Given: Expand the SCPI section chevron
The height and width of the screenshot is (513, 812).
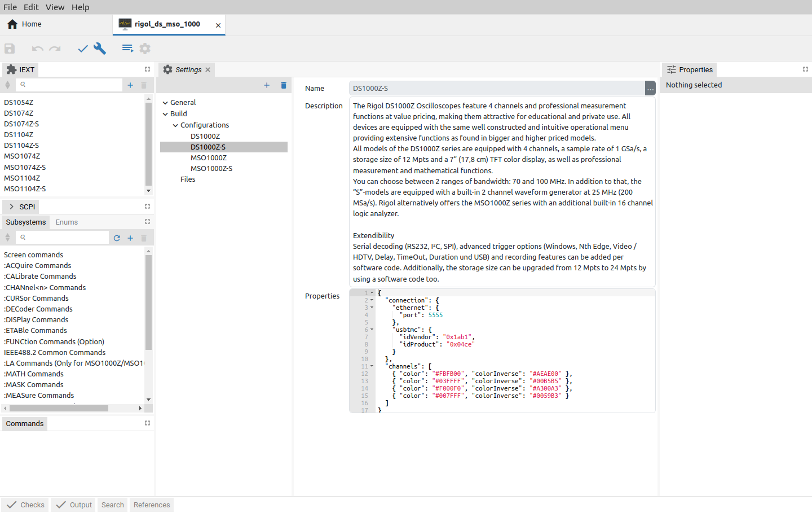Looking at the screenshot, I should tap(11, 207).
